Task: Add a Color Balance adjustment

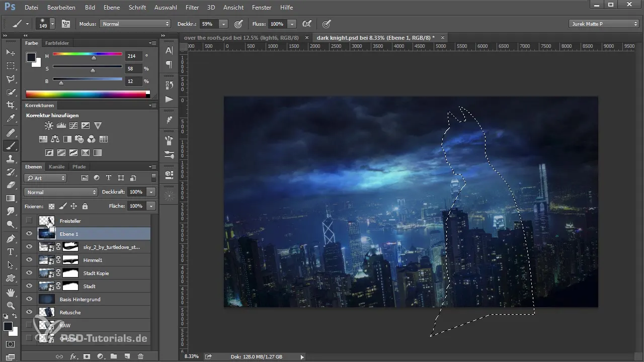Action: 55,139
